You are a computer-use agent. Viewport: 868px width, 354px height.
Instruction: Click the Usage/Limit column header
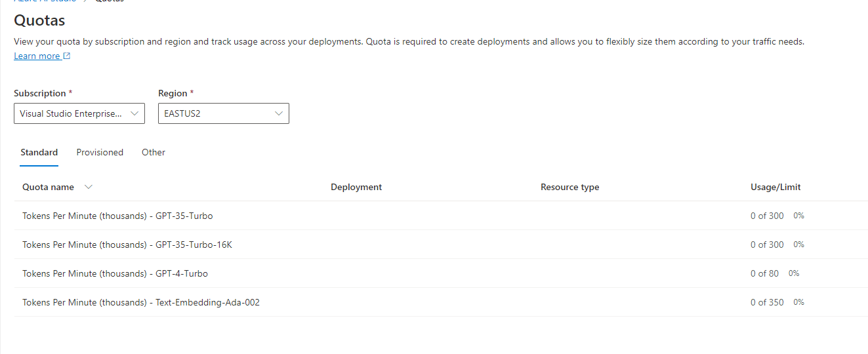click(775, 187)
